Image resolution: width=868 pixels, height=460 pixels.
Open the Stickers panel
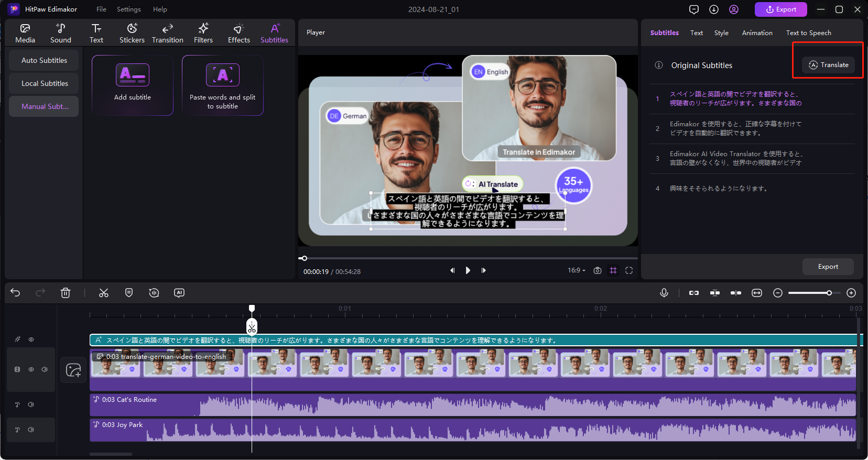pyautogui.click(x=132, y=33)
